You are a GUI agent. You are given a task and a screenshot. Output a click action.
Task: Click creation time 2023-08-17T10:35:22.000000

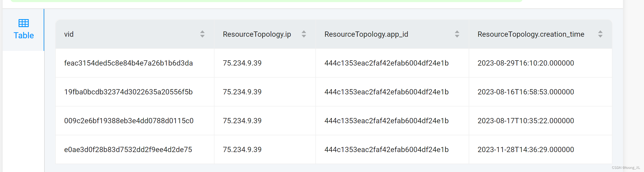pos(525,121)
